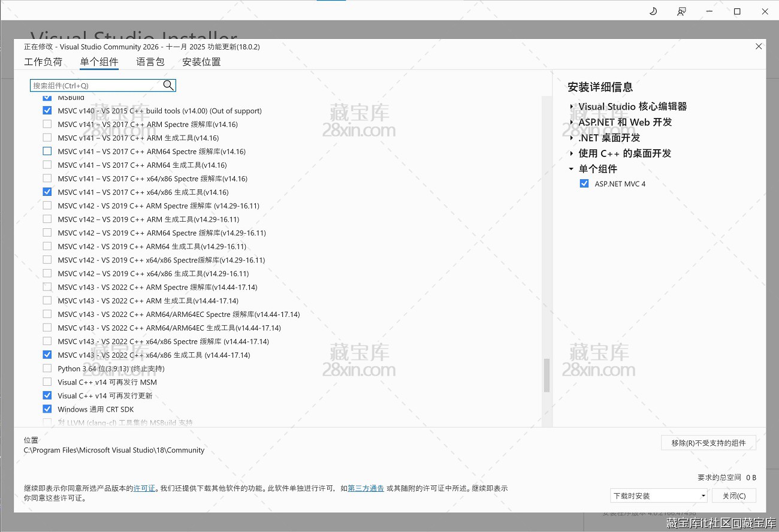Click 移除不受支持的组件 button
This screenshot has height=532, width=779.
tap(708, 443)
